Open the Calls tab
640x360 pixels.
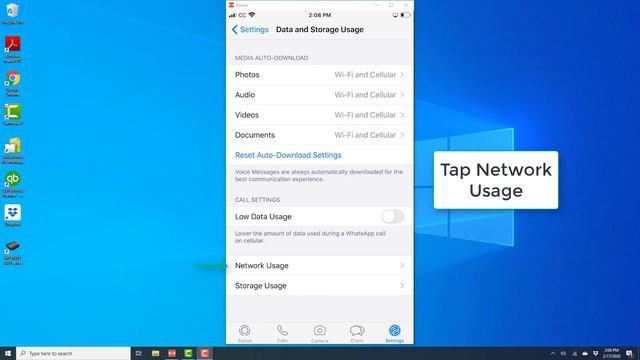(x=282, y=333)
